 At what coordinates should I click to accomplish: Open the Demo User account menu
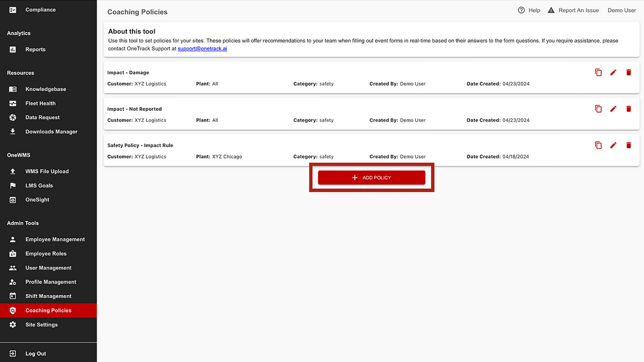pos(621,10)
